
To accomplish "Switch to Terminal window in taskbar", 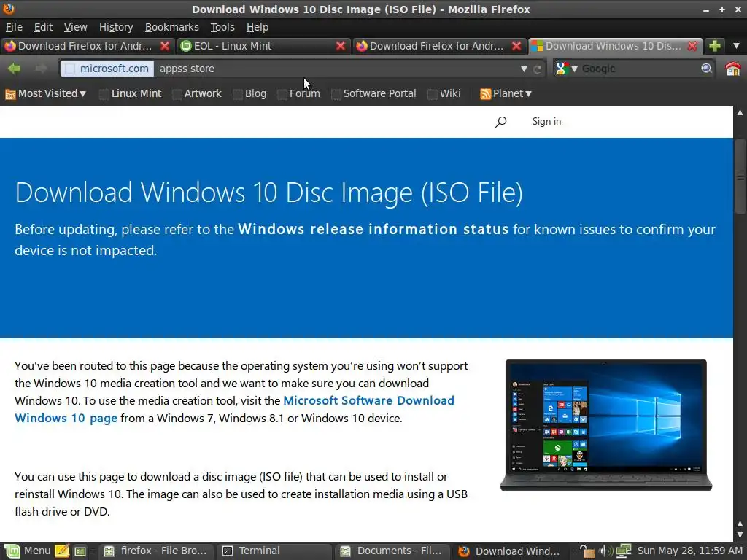I will [275, 551].
